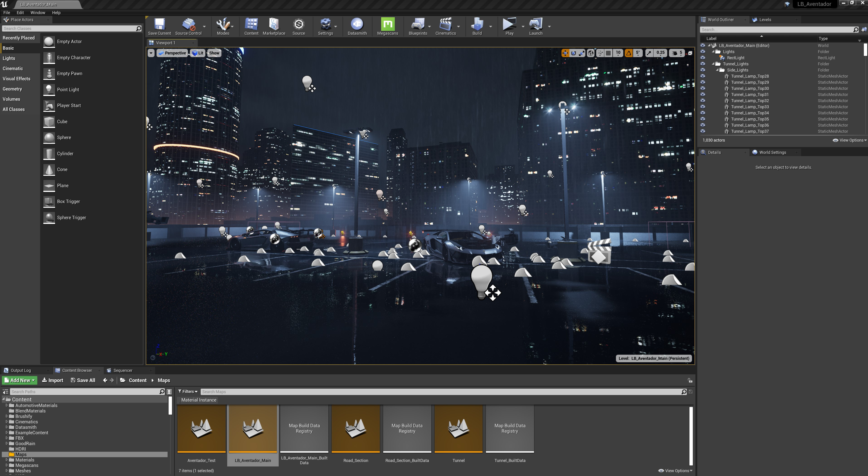
Task: Hide Tunnel_Lamp_Top31 via eye icon
Action: tap(702, 95)
